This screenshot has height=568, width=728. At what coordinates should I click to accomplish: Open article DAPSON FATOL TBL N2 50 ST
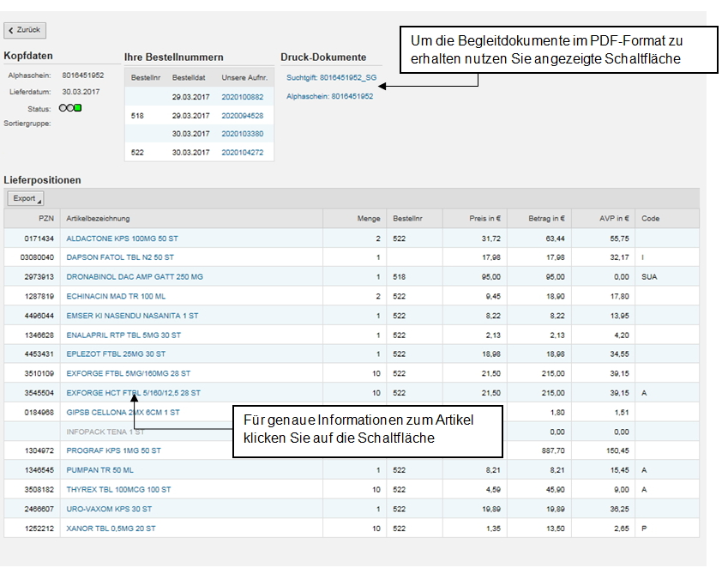(x=120, y=257)
